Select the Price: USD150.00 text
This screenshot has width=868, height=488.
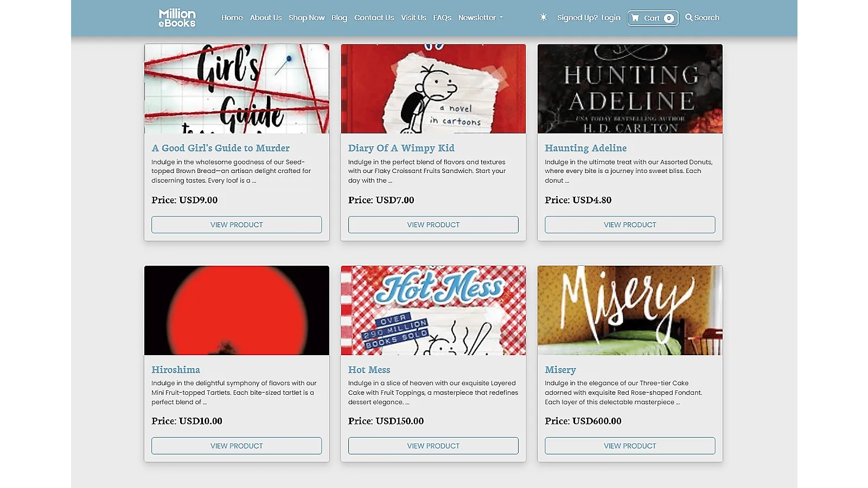pyautogui.click(x=386, y=421)
